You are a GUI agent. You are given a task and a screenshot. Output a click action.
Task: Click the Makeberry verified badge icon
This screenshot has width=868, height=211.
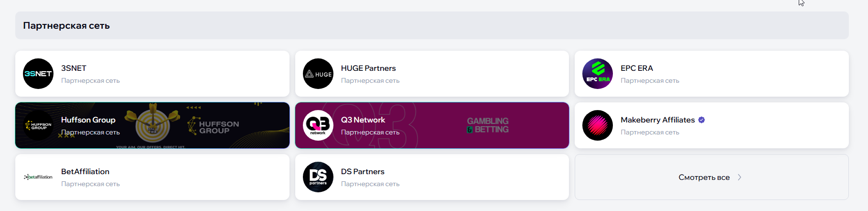701,120
